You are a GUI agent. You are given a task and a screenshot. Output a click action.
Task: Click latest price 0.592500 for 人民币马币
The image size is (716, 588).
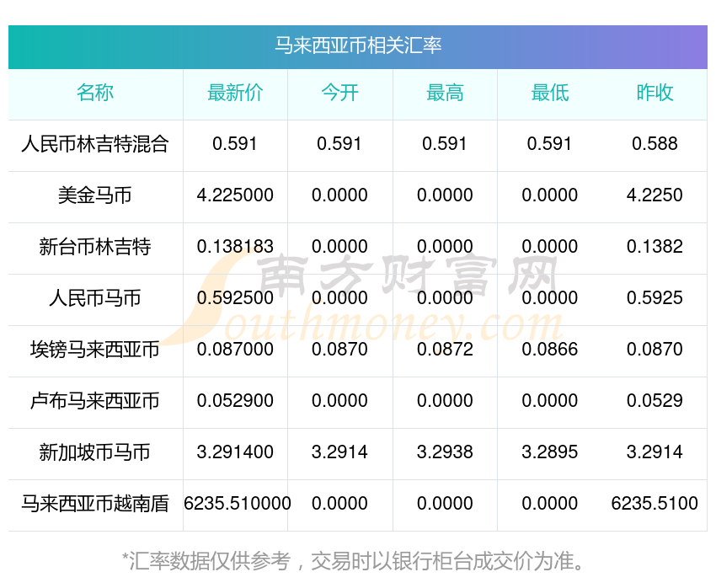pos(235,298)
